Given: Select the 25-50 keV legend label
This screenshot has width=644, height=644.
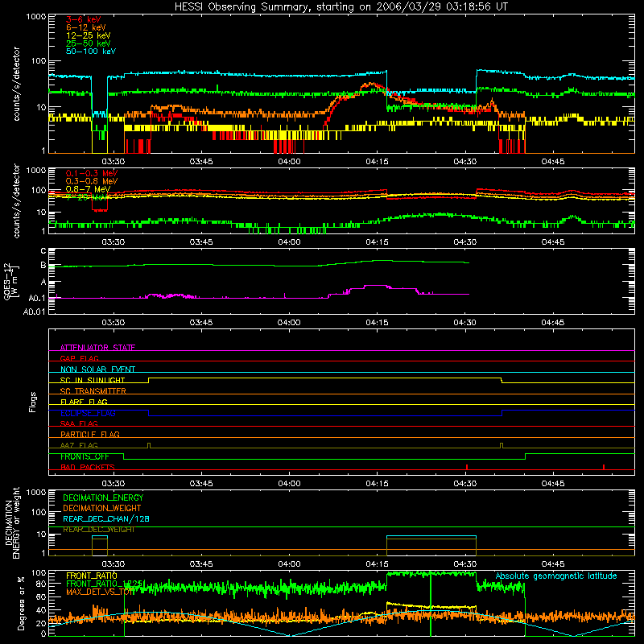Looking at the screenshot, I should click(x=89, y=43).
